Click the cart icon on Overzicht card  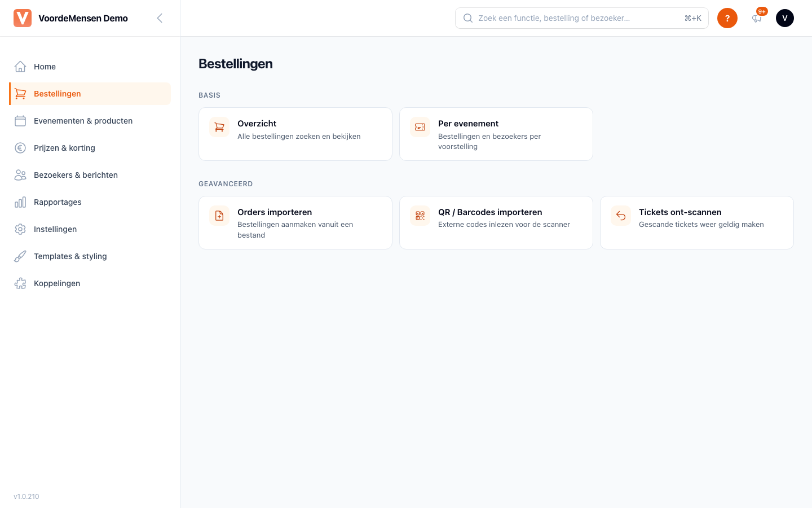pyautogui.click(x=219, y=127)
